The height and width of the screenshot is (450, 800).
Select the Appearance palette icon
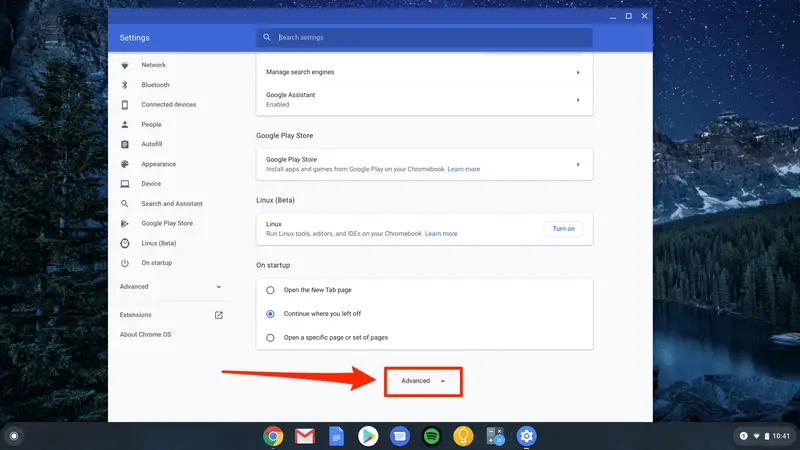(x=125, y=164)
